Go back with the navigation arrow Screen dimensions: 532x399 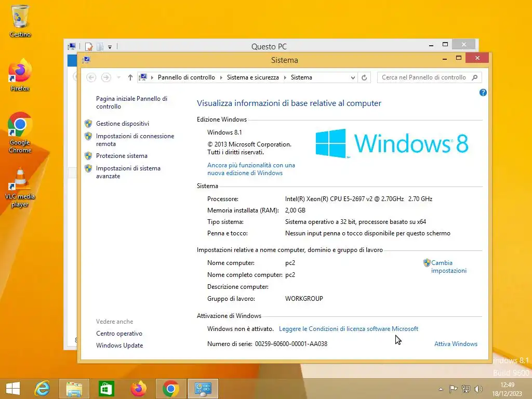coord(91,77)
